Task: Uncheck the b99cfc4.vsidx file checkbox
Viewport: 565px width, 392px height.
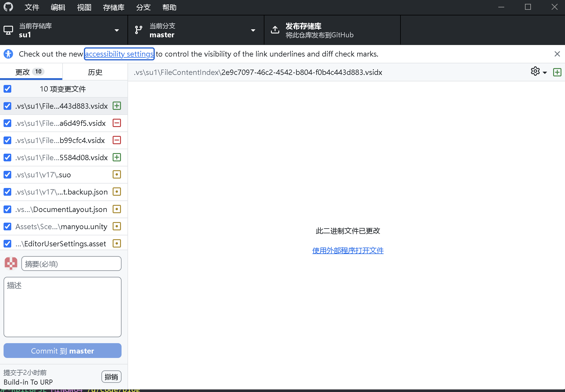Action: tap(7, 140)
